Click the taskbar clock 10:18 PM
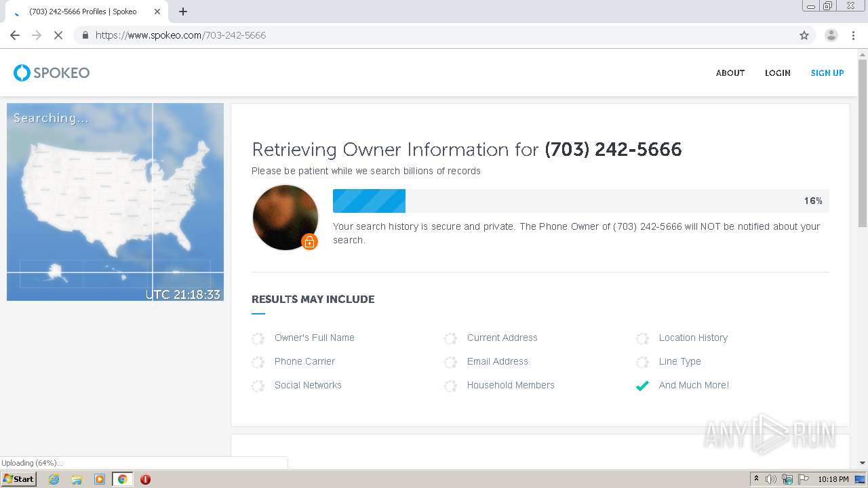The image size is (868, 488). 833,479
